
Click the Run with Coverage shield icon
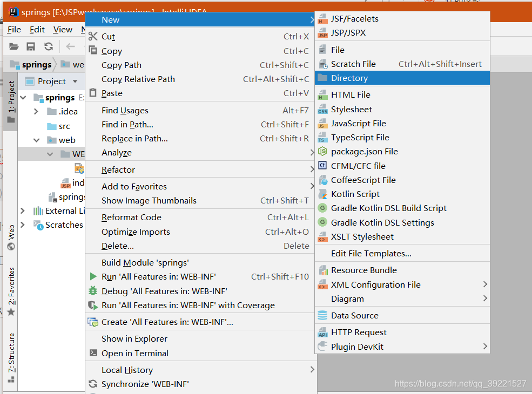pos(93,305)
